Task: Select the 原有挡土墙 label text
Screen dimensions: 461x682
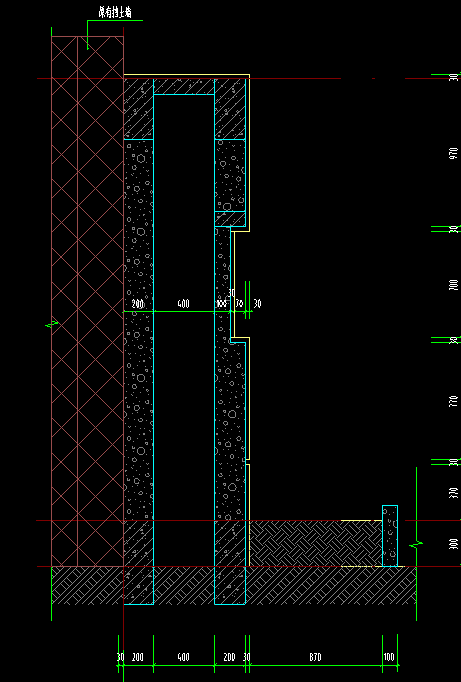Action: (115, 13)
